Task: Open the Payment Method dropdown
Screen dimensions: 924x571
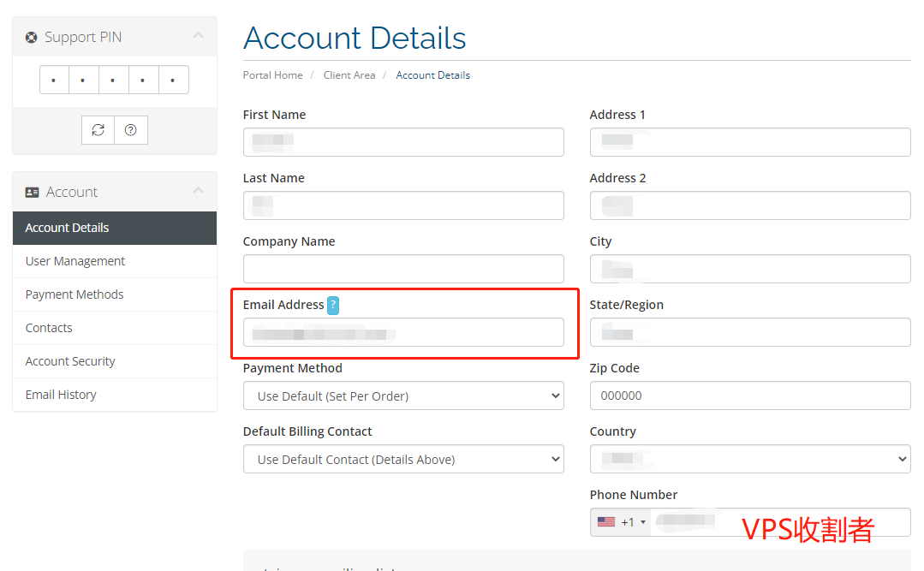Action: pyautogui.click(x=403, y=396)
